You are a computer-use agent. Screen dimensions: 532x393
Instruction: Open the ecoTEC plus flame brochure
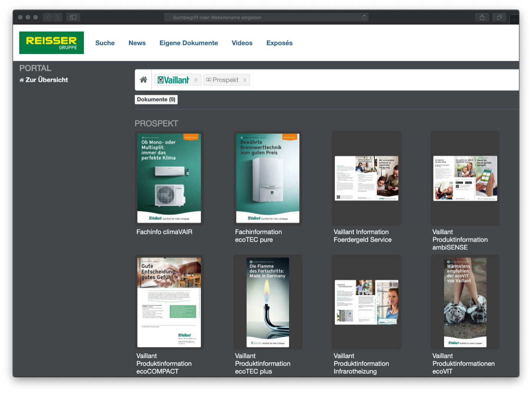point(268,302)
